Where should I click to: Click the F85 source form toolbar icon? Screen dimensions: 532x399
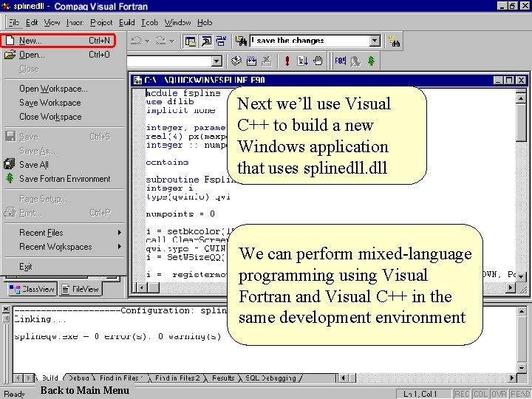tap(341, 61)
